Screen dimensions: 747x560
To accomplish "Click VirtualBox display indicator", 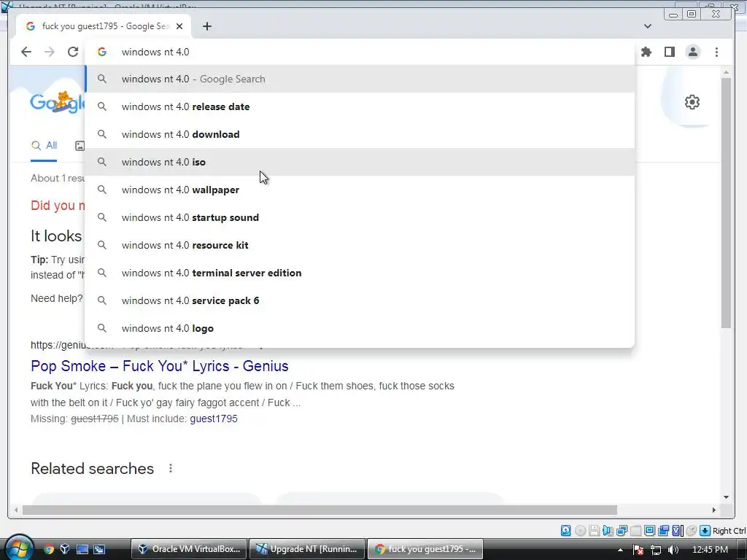I will point(649,531).
